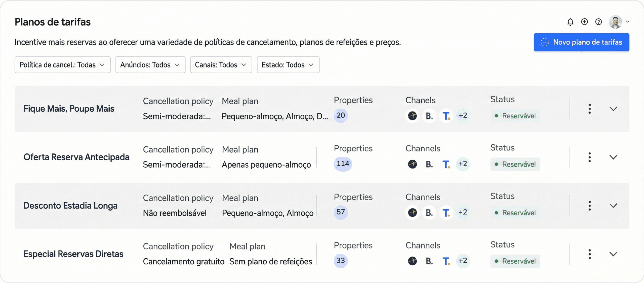Click the Anúncios: Todos filter field

[150, 65]
